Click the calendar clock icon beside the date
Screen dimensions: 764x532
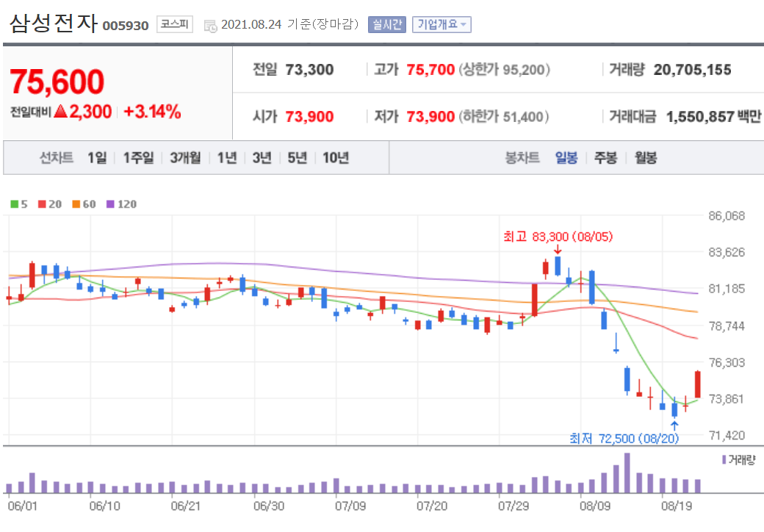coord(211,26)
